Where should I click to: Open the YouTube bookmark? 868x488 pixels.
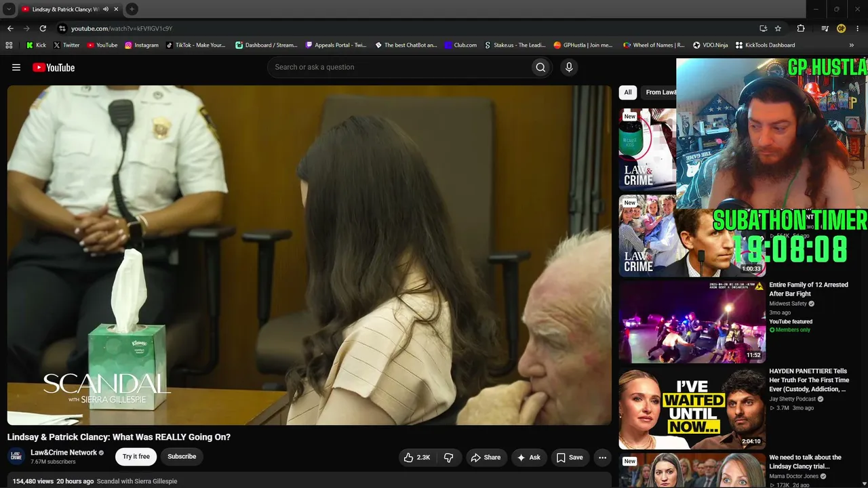(x=102, y=45)
